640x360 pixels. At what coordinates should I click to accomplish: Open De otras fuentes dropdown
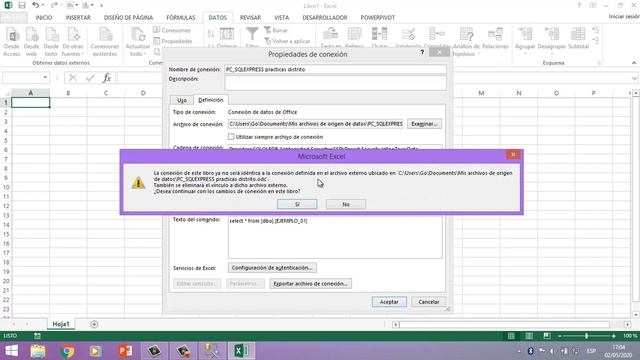tap(73, 41)
